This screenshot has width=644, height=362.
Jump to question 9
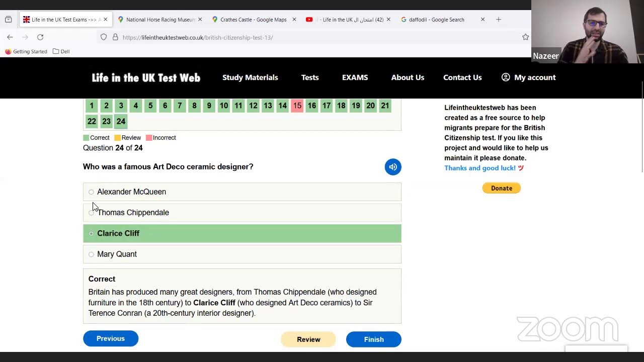[209, 106]
